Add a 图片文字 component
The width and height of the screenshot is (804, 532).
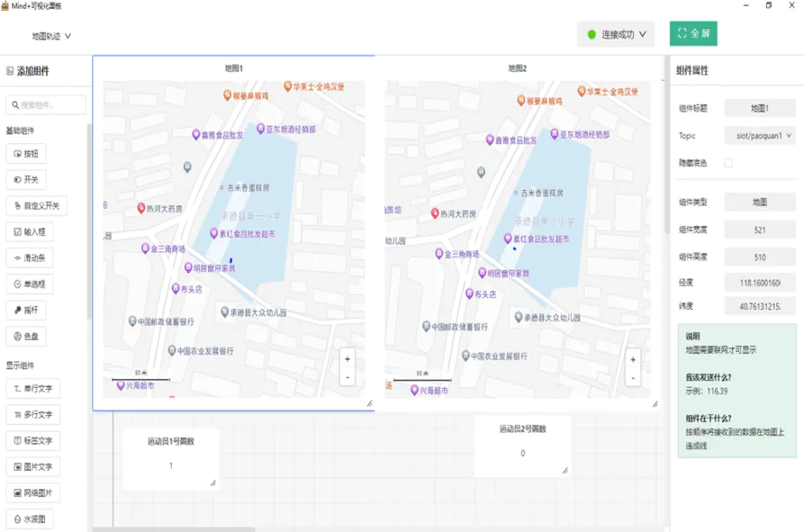pyautogui.click(x=33, y=467)
